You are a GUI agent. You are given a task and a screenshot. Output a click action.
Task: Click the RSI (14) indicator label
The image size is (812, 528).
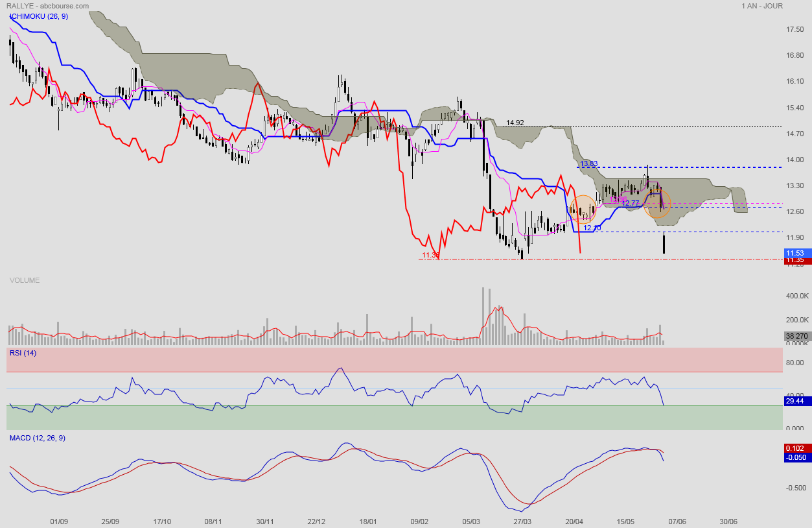(x=23, y=352)
